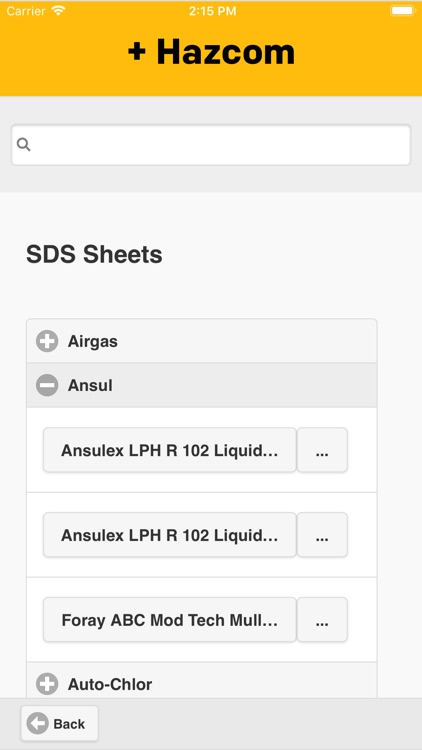Click inside the SDS search field
Viewport: 422px width, 750px height.
211,145
